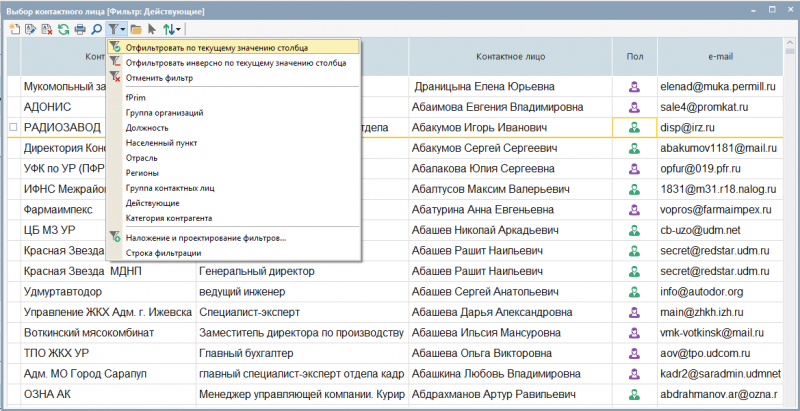800x411 pixels.
Task: Click the new record icon
Action: [15, 30]
